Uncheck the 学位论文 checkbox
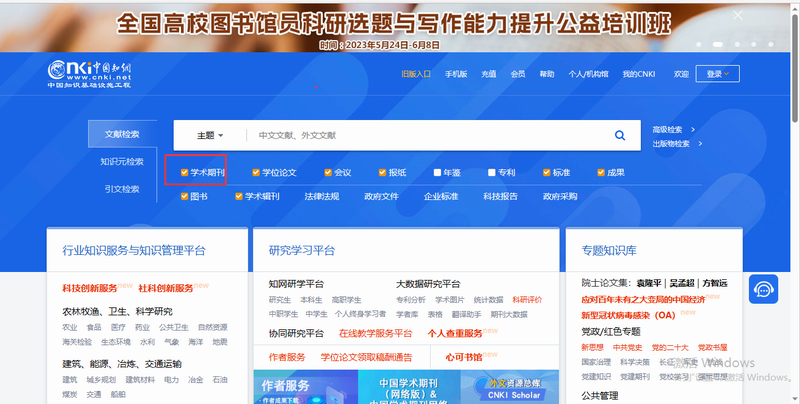800x404 pixels. coord(256,172)
